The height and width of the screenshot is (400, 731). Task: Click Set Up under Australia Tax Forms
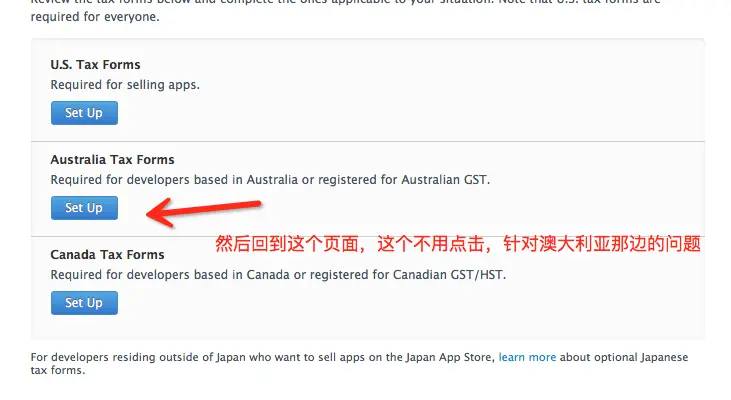[84, 208]
